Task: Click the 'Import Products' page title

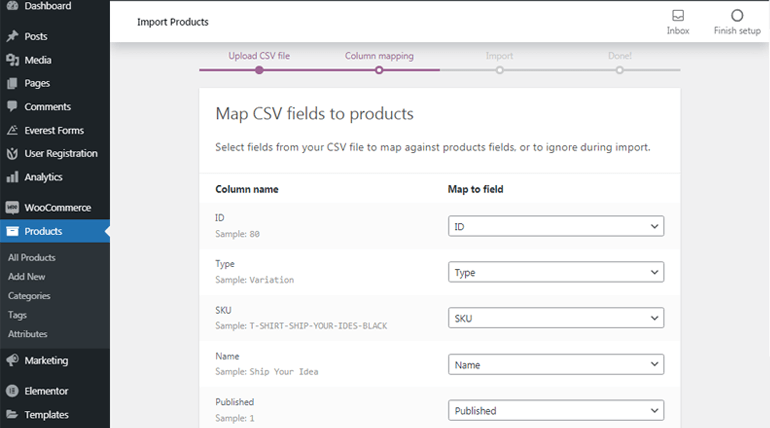Action: pyautogui.click(x=172, y=22)
